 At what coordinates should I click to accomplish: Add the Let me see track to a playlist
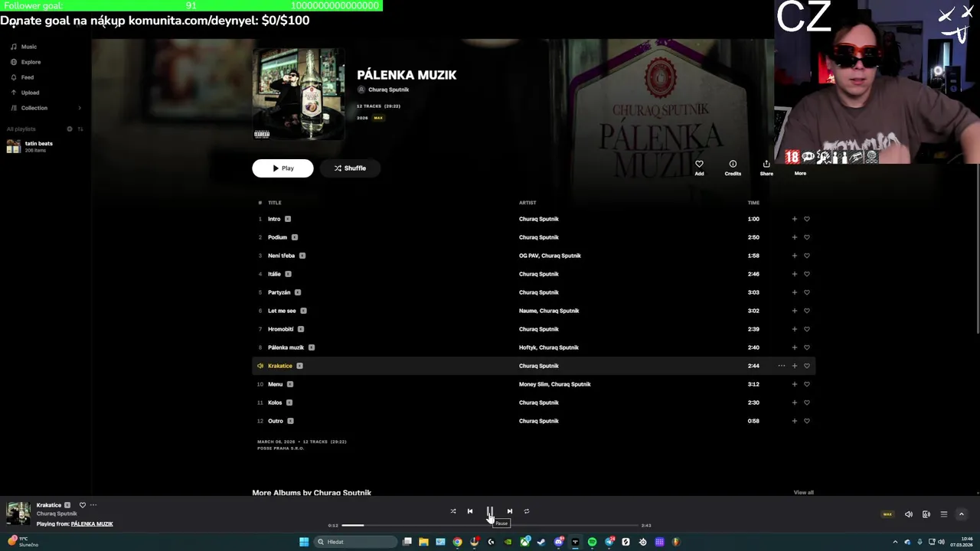point(794,311)
